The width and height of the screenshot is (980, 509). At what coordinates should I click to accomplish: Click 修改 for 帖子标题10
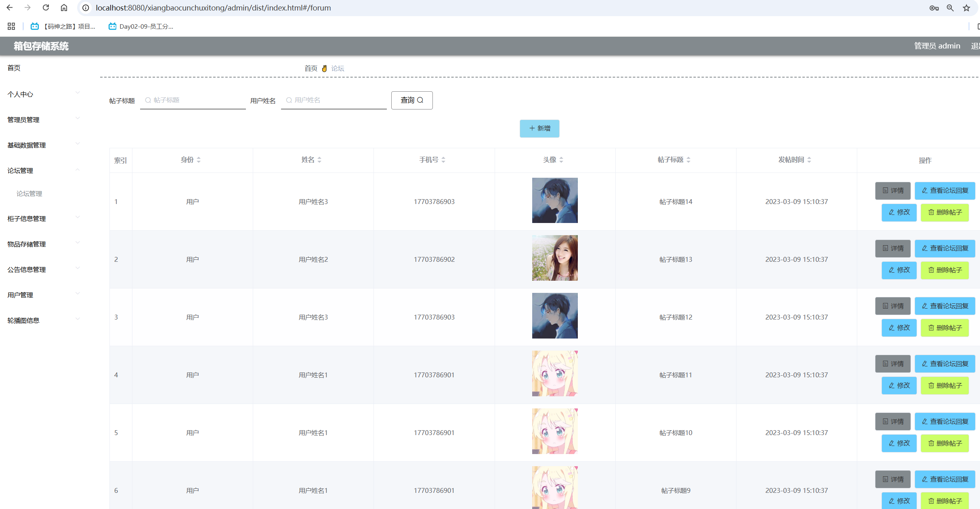[x=899, y=444]
